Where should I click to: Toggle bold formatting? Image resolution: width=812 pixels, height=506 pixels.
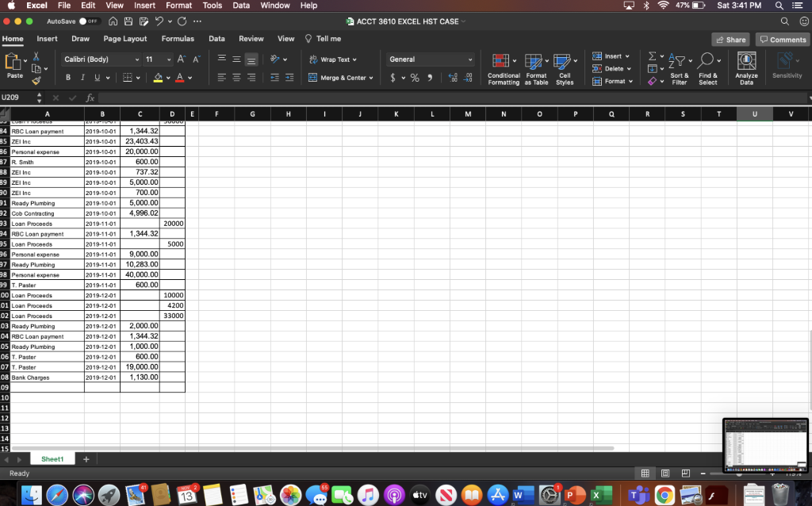pyautogui.click(x=68, y=77)
